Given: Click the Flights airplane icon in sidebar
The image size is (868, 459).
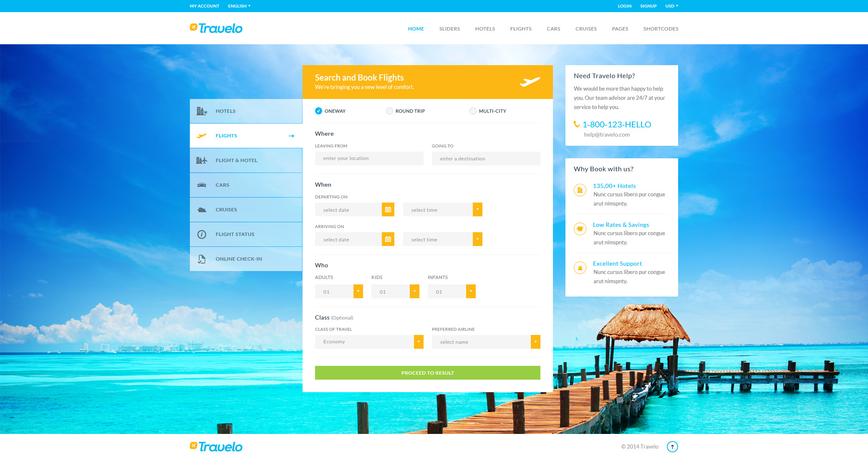Looking at the screenshot, I should point(202,135).
